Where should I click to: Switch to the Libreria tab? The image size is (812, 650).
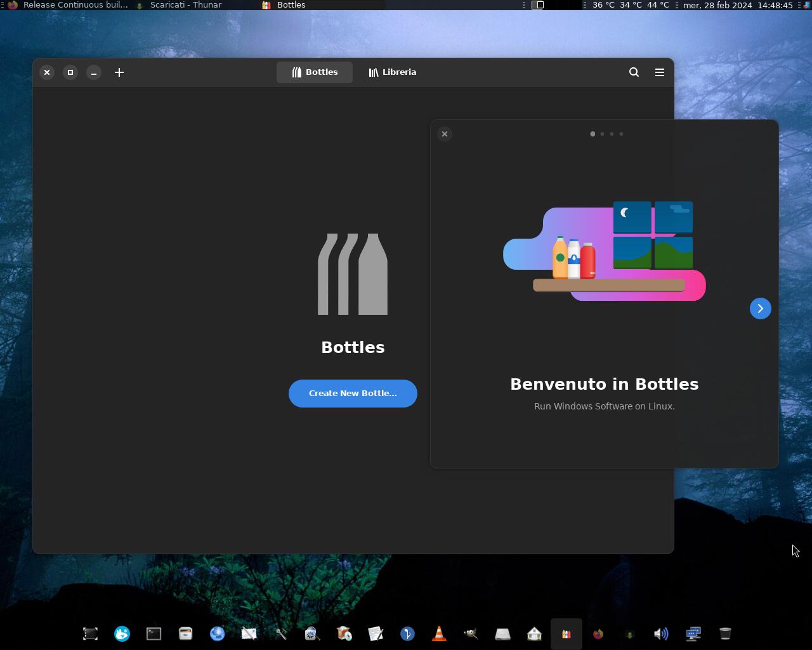392,72
